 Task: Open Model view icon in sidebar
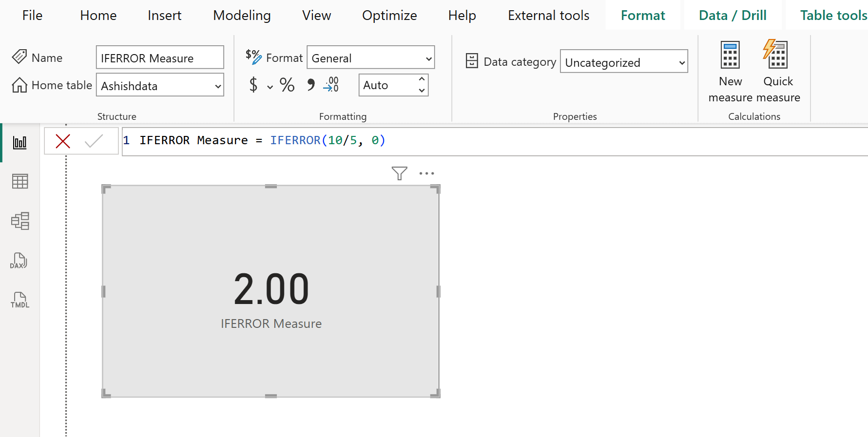[19, 221]
